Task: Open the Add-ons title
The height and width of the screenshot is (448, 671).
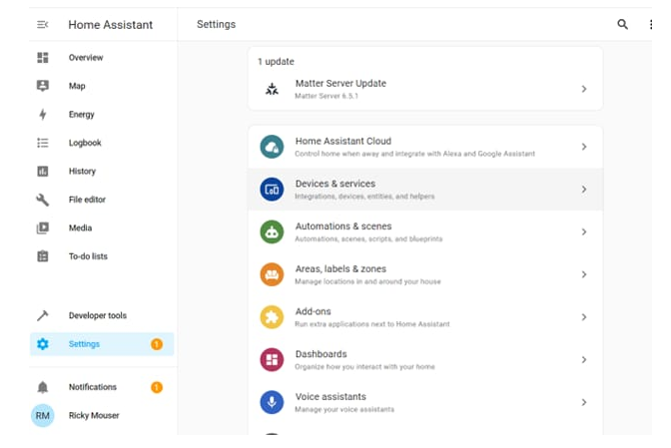Action: (x=313, y=312)
